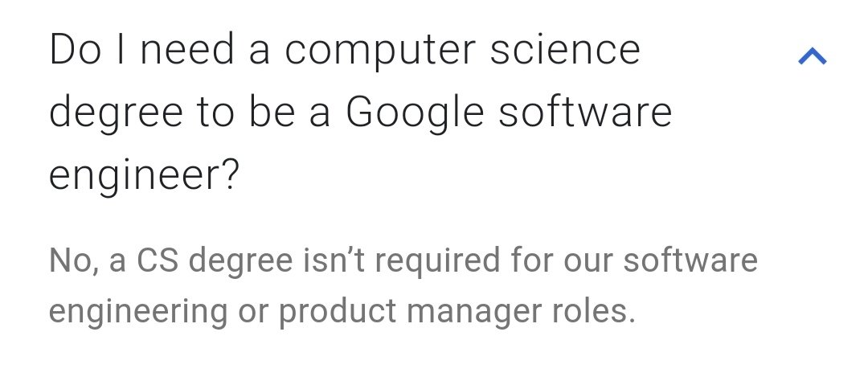Screen dimensions: 868x381
Task: Click the word "software" in the question heading
Action: 583,113
